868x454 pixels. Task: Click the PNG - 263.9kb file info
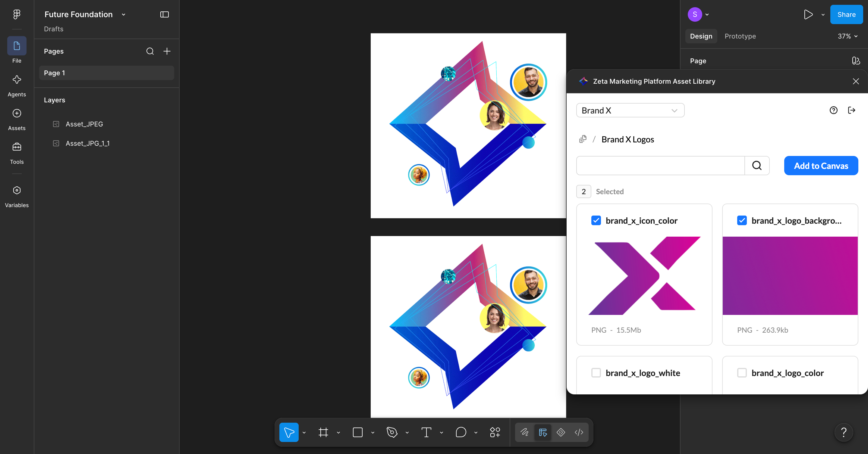tap(763, 330)
